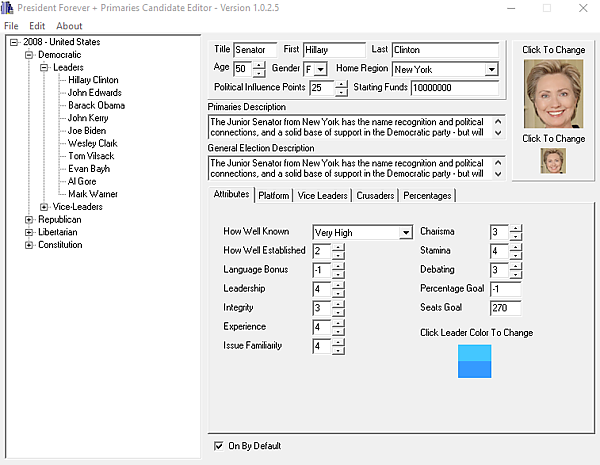
Task: Open the Gender dropdown
Action: point(321,69)
